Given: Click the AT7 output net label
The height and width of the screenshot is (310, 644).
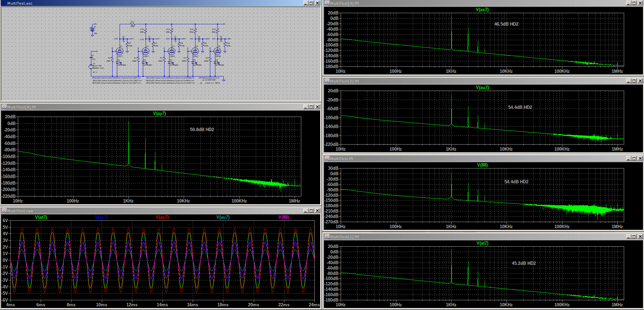Looking at the screenshot, I should click(x=132, y=39).
